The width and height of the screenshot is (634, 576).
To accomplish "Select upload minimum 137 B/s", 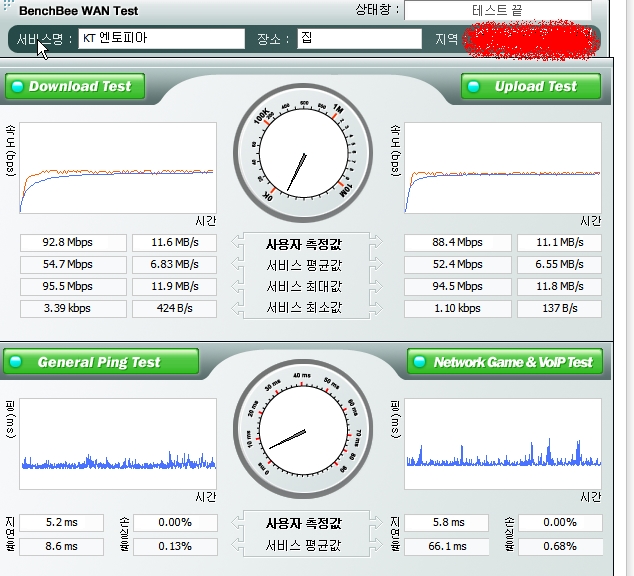I will click(560, 308).
